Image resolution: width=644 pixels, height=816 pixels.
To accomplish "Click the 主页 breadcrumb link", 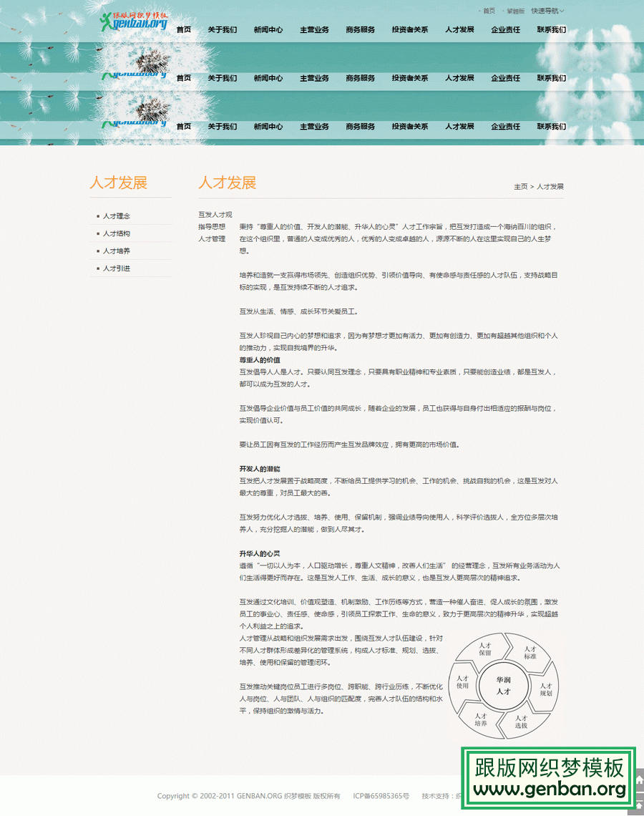I will pos(520,187).
